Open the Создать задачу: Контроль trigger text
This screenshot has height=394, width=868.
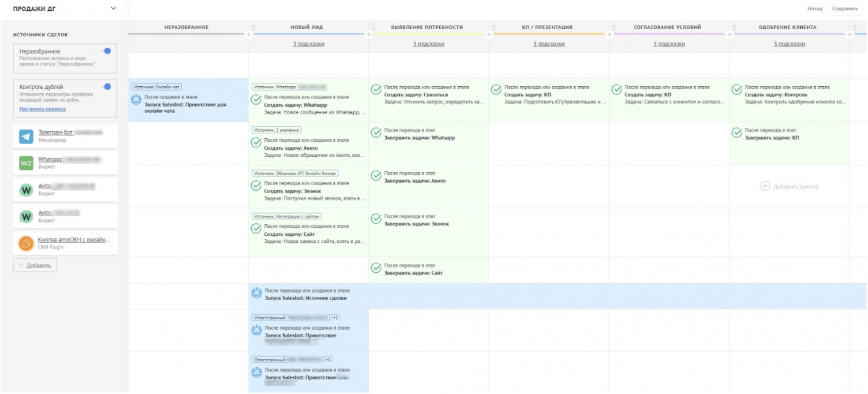pyautogui.click(x=776, y=95)
